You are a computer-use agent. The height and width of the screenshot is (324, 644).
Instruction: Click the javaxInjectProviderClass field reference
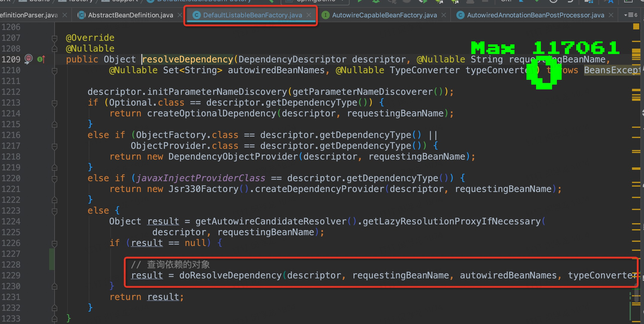pyautogui.click(x=201, y=178)
